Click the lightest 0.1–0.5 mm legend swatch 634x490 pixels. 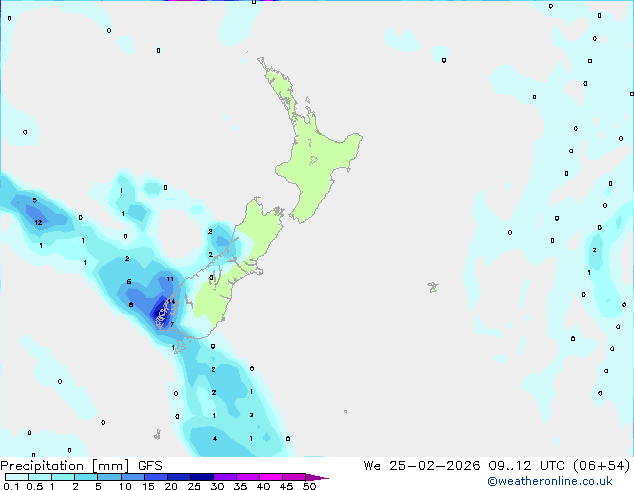click(17, 477)
